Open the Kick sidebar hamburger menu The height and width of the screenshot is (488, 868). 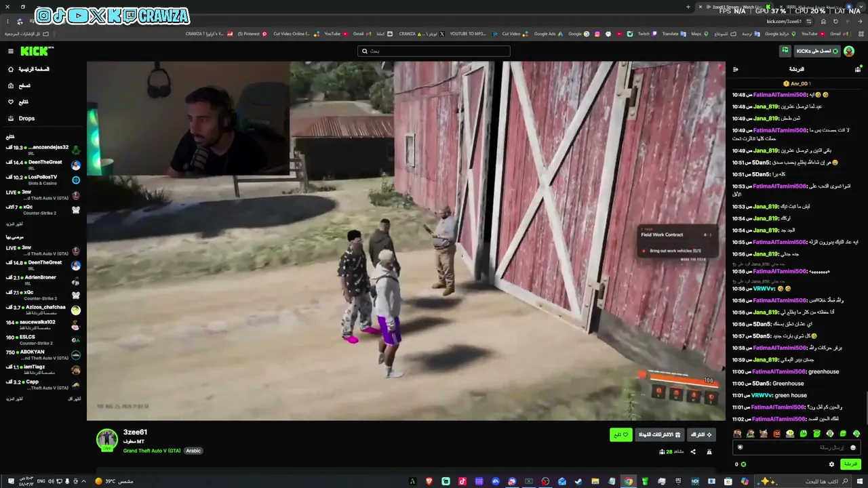click(x=11, y=51)
